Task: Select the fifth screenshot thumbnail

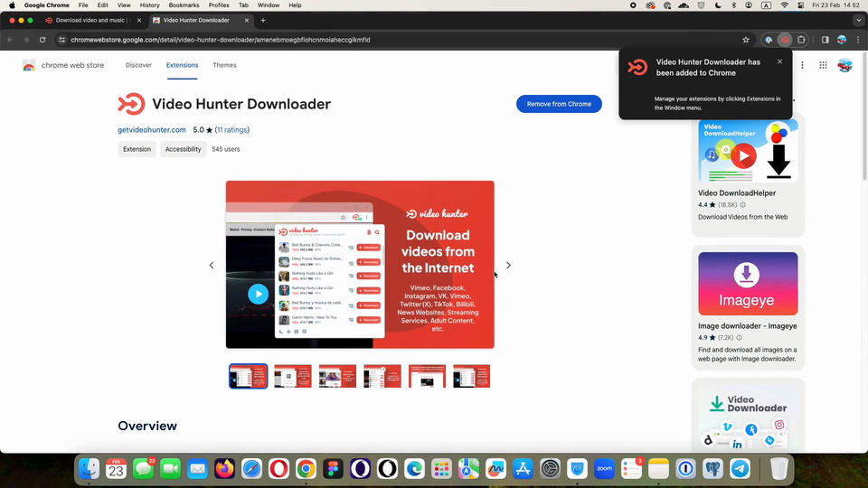Action: 427,376
